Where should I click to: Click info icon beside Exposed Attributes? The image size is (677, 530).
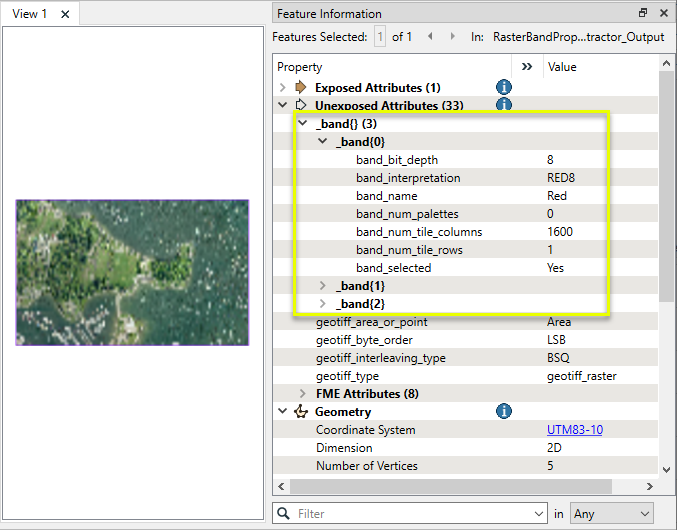click(504, 88)
